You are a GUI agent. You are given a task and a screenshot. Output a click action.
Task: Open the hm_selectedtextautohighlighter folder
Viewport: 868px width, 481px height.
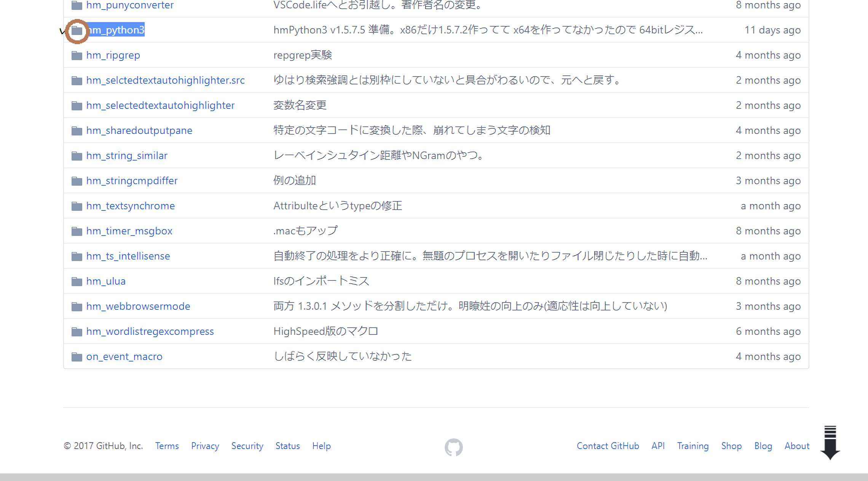160,105
